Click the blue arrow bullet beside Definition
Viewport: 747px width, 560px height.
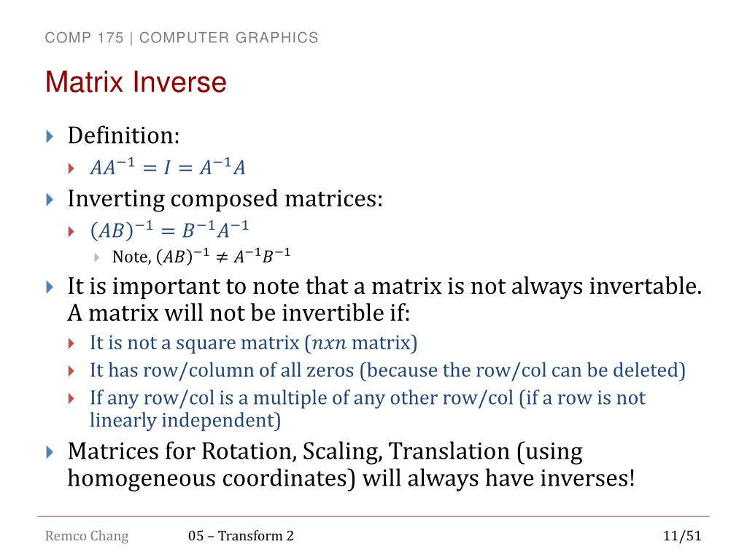click(50, 136)
